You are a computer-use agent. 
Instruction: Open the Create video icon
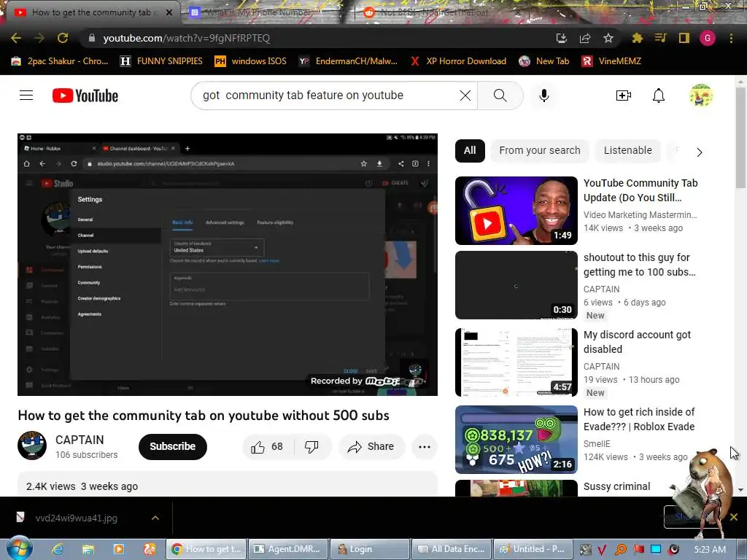point(623,96)
